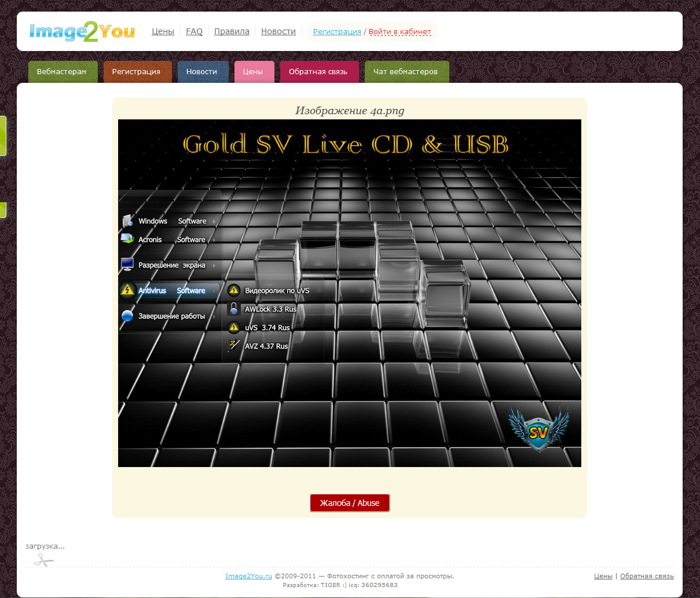
Task: Click the uVS 3.74 Rus icon
Action: click(x=234, y=327)
